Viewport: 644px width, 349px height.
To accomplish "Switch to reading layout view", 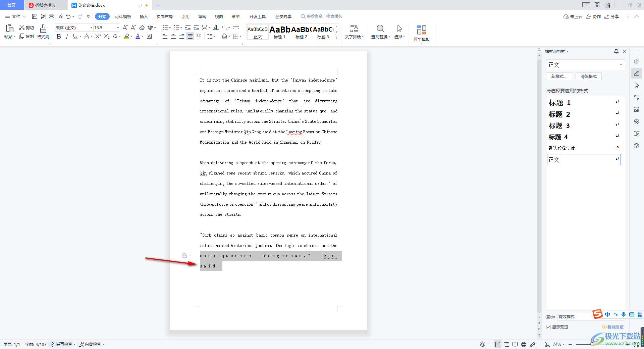I will (515, 344).
